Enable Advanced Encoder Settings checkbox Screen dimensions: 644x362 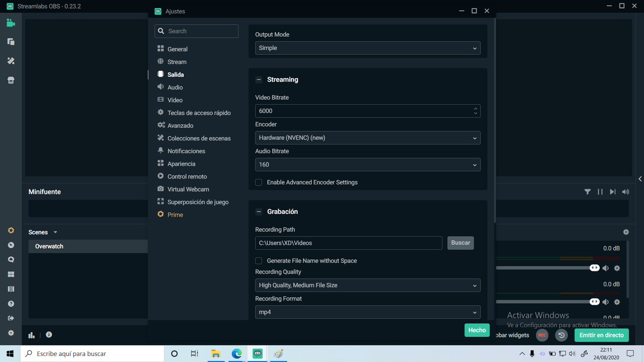[259, 182]
